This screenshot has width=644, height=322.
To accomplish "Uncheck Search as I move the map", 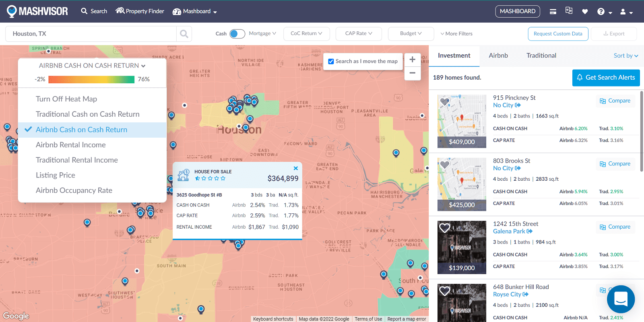I will point(331,62).
